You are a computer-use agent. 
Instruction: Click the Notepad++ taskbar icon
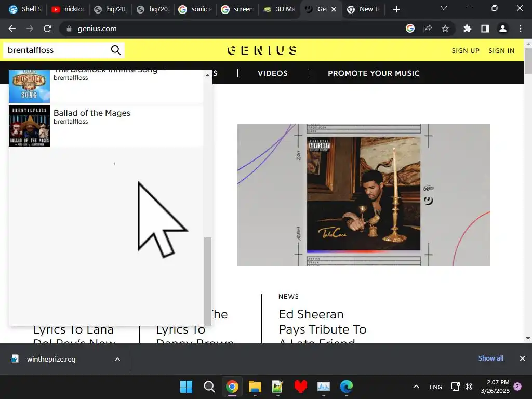click(x=277, y=387)
